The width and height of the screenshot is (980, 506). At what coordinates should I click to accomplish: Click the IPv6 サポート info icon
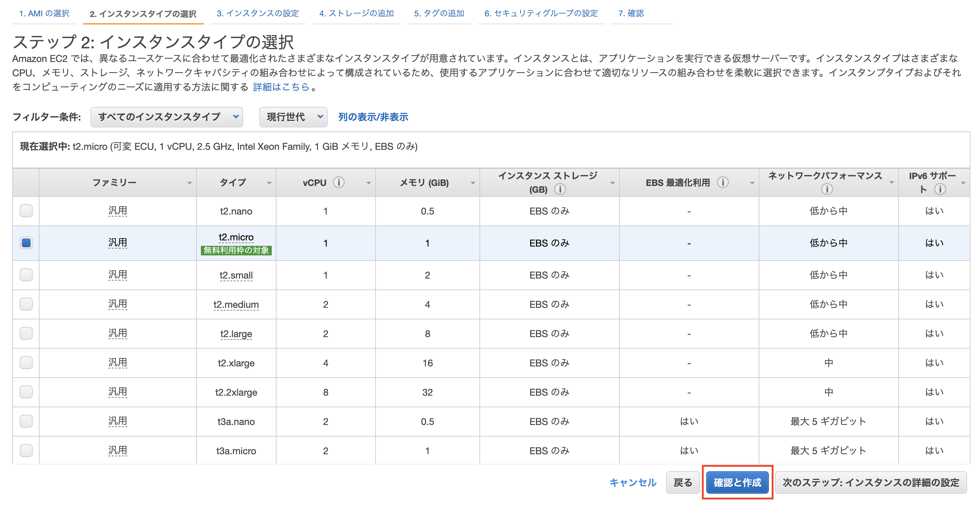[941, 189]
